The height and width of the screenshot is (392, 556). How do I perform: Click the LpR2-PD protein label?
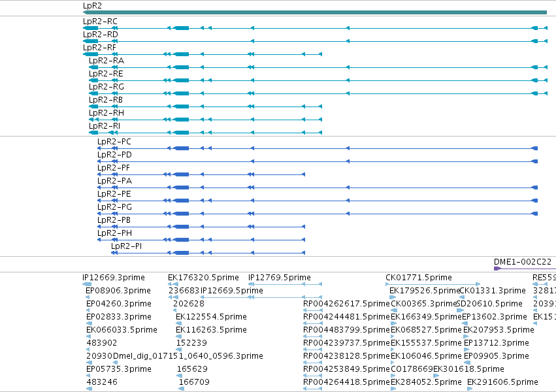[x=114, y=155]
